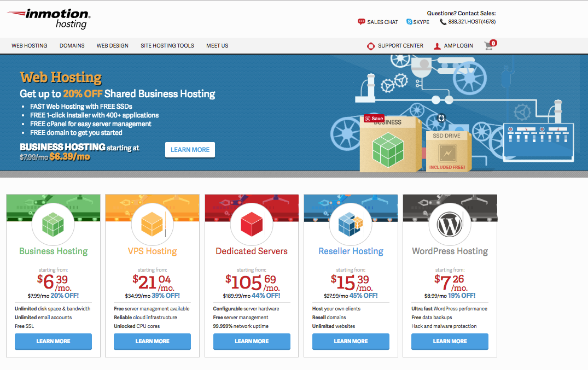The width and height of the screenshot is (588, 370).
Task: Click the 888.321.HOST phone number
Action: (471, 22)
